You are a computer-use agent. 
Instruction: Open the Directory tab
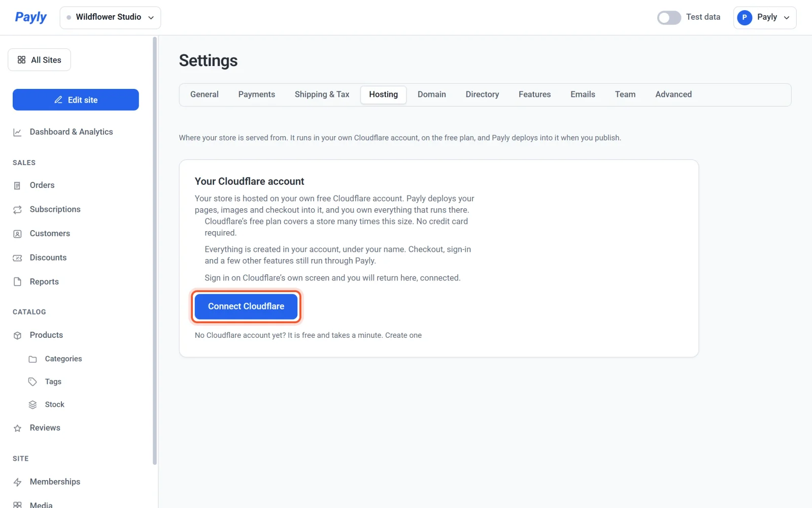click(482, 94)
